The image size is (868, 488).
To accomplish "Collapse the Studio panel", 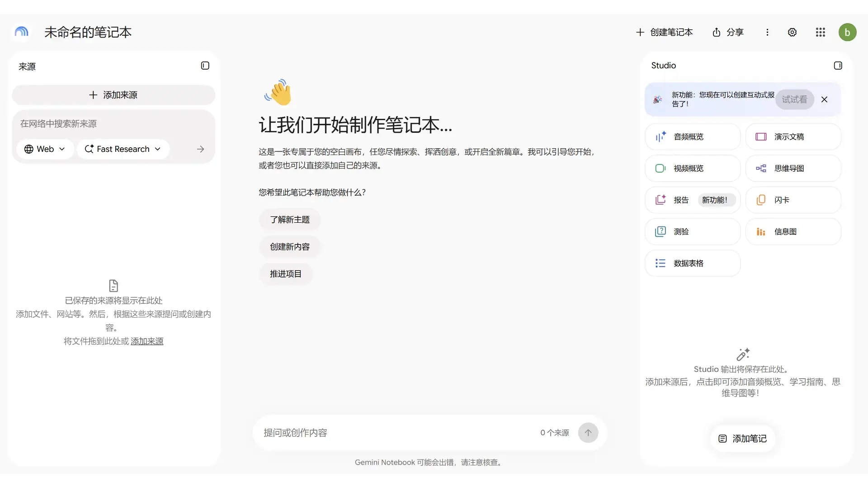I will [x=838, y=66].
